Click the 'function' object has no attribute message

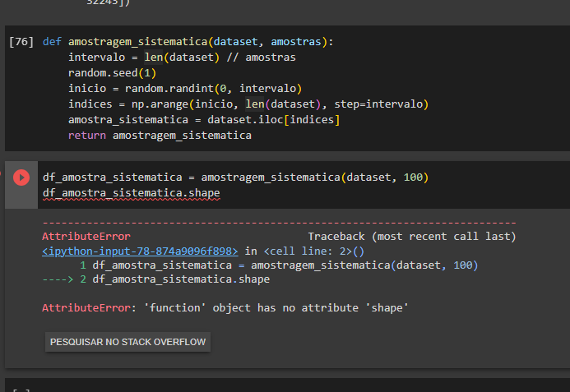(271, 307)
